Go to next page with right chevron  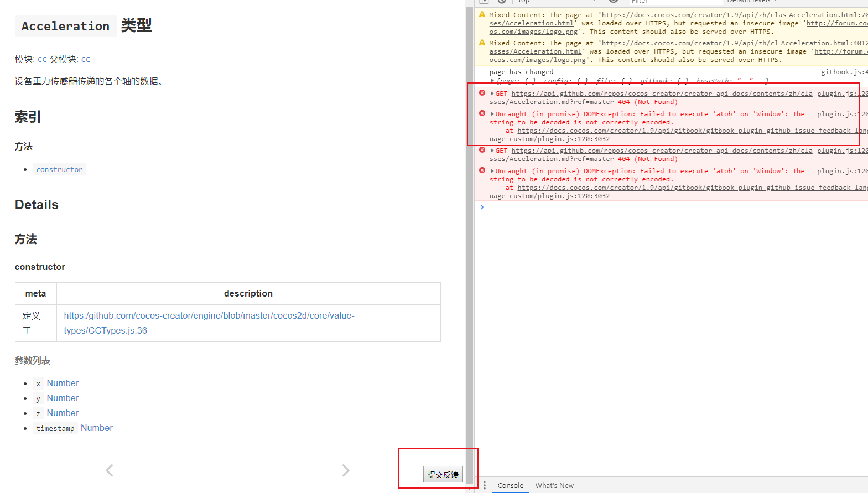pos(346,470)
